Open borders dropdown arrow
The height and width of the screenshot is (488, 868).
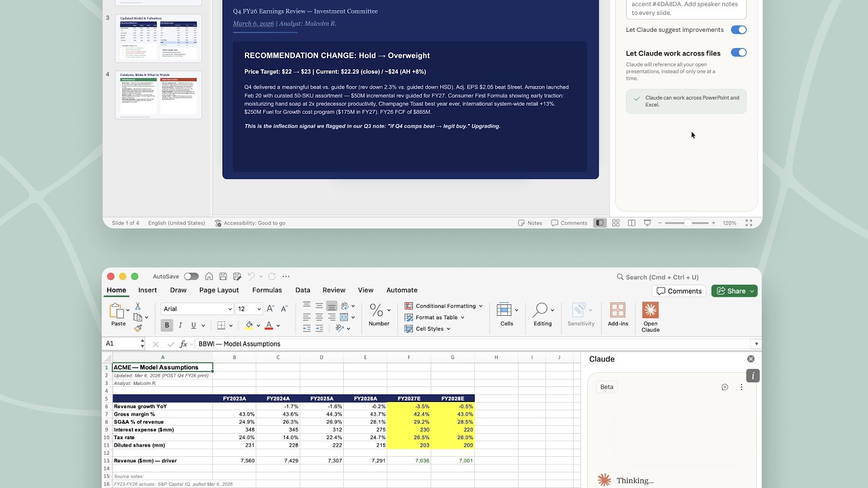coord(231,325)
